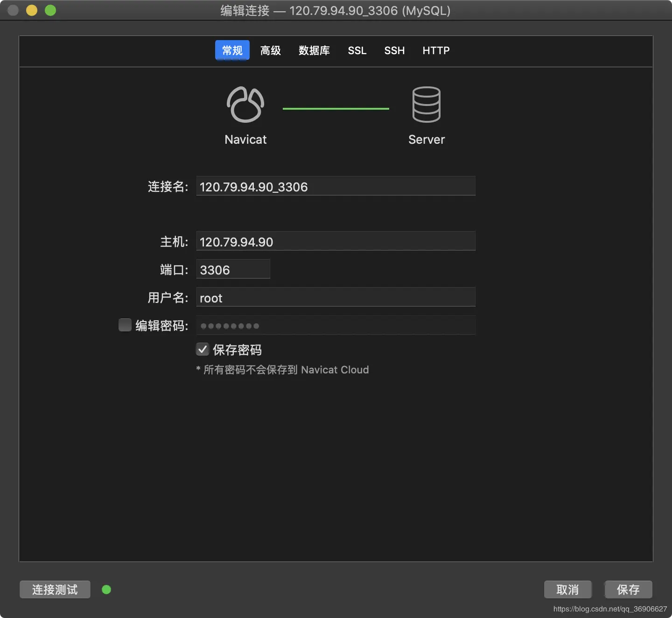Open the HTTP tab
The height and width of the screenshot is (618, 672).
click(x=436, y=50)
